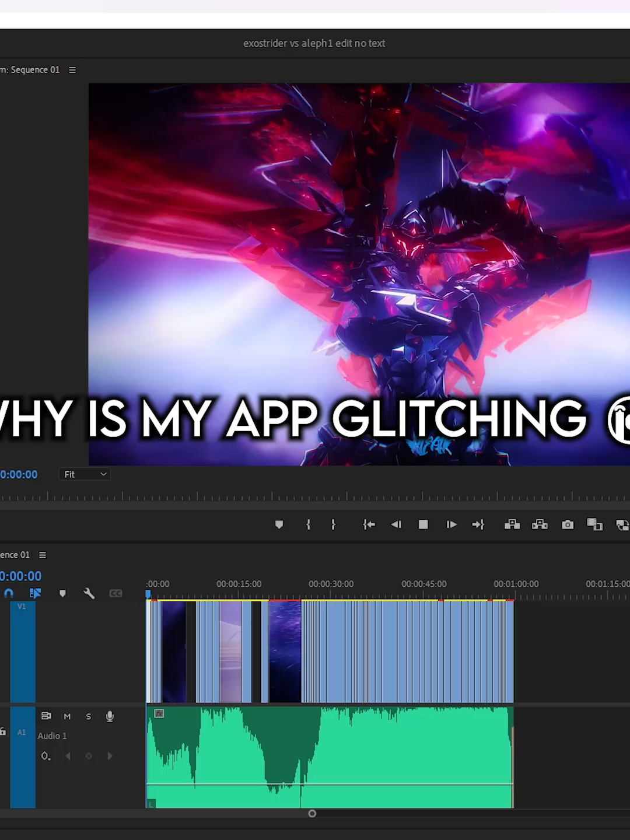
Task: Click the Mark In bracket button
Action: (x=308, y=524)
